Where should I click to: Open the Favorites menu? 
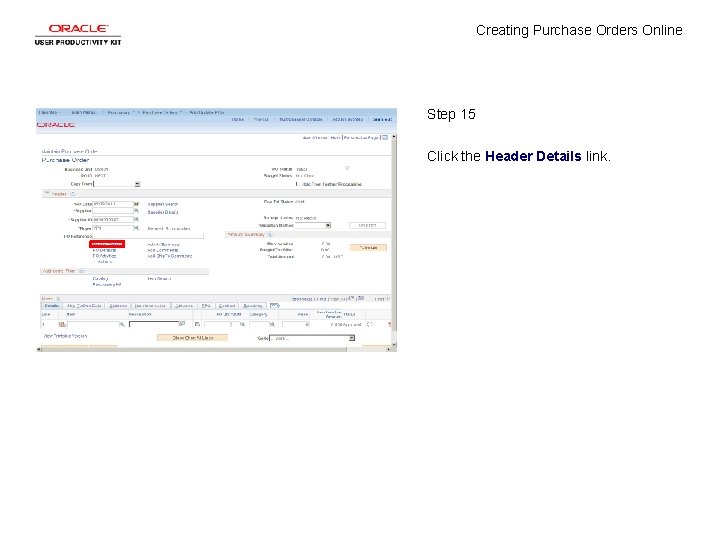(47, 112)
